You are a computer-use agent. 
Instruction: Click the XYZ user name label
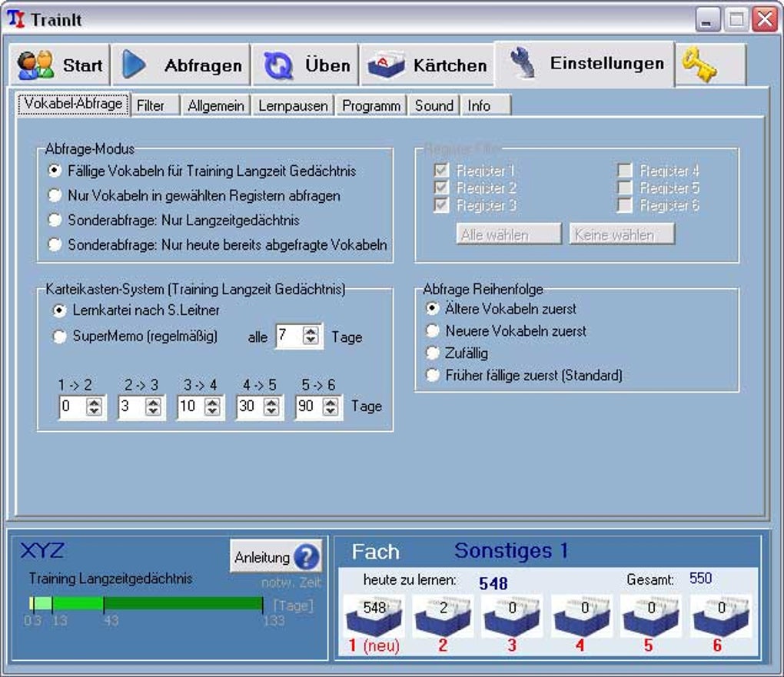pyautogui.click(x=42, y=551)
